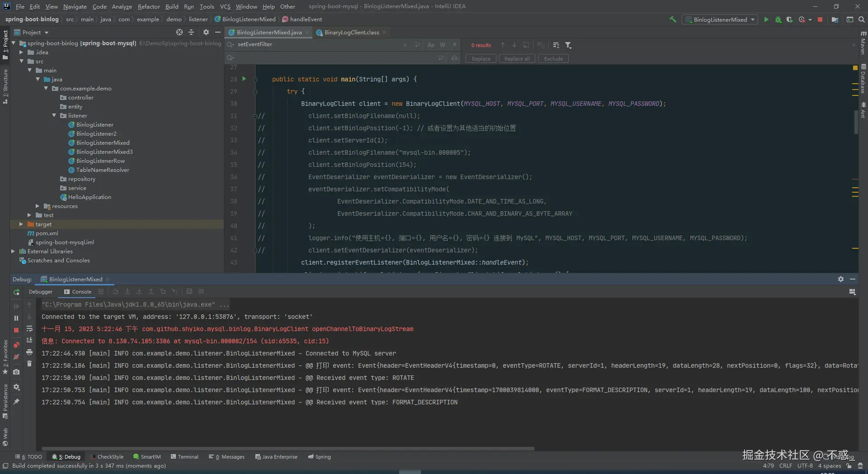Expand the target folder in project tree
Viewport: 868px width, 474px height.
click(x=21, y=224)
